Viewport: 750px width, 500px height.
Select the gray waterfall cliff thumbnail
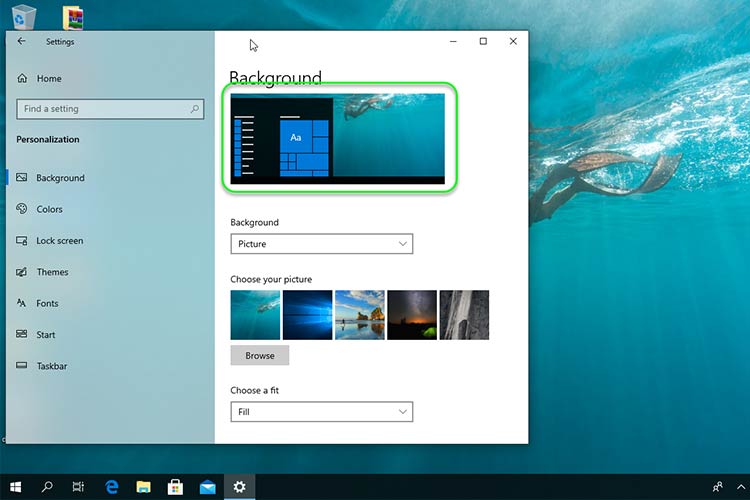point(464,315)
